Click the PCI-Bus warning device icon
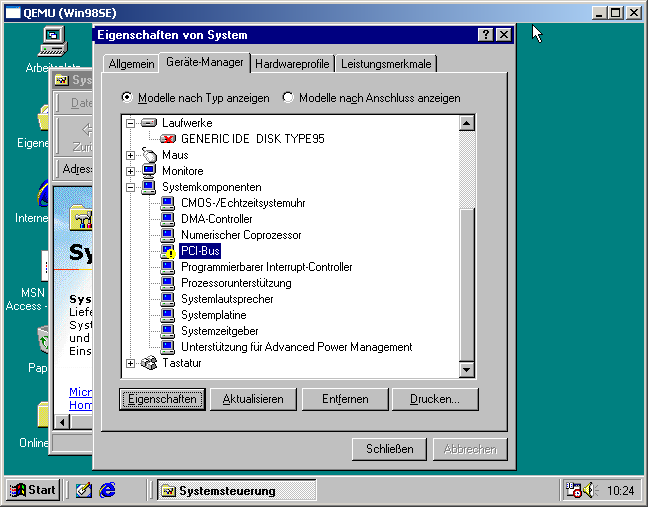The image size is (648, 507). [168, 251]
